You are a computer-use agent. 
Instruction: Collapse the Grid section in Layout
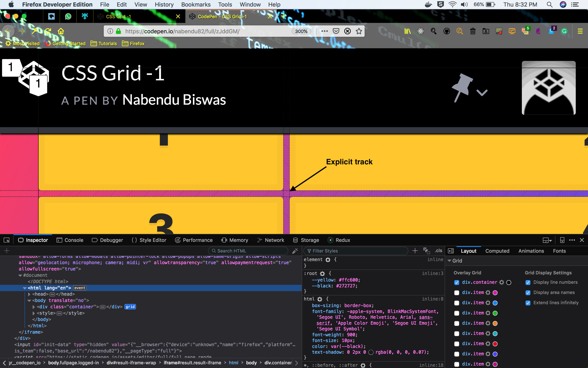[x=450, y=261]
